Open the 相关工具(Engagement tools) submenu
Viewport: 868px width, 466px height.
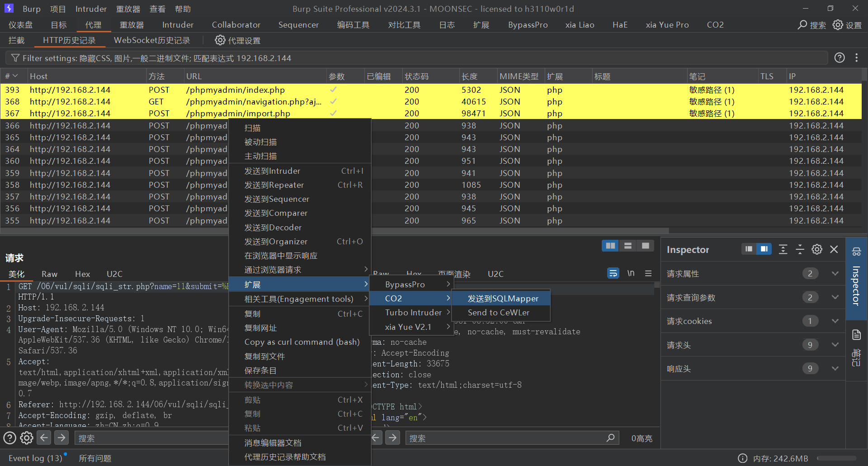tap(300, 299)
